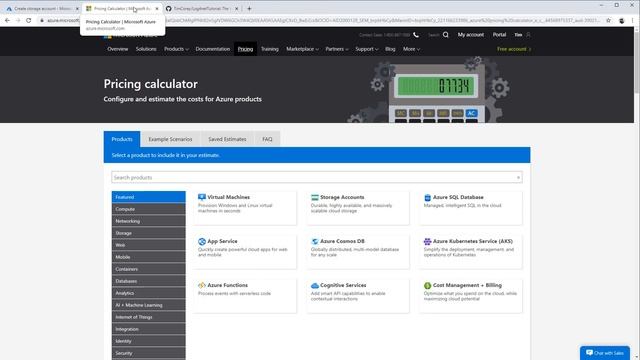Image resolution: width=640 pixels, height=360 pixels.
Task: Click the Storage Accounts product icon
Action: coord(315,197)
